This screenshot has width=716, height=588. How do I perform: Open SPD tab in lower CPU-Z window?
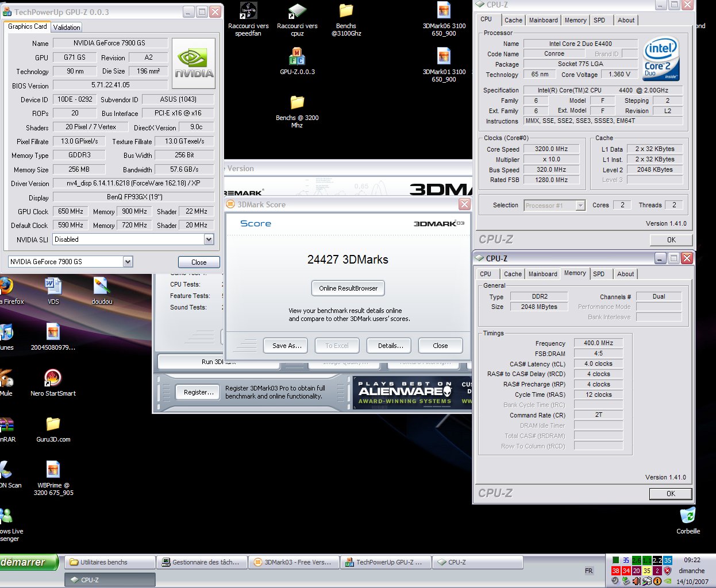point(599,274)
